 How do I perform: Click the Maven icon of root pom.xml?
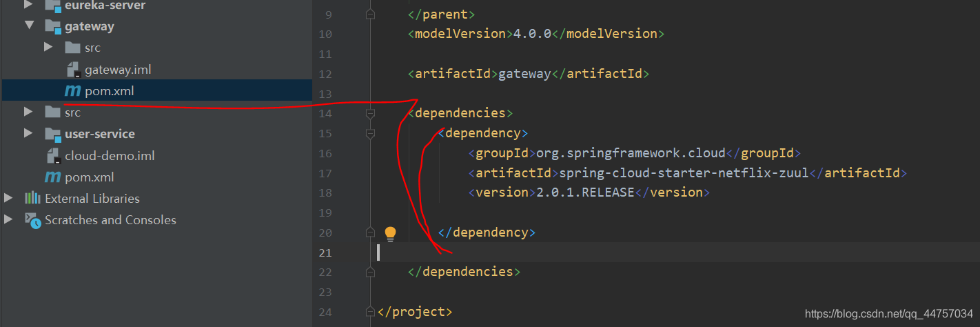(52, 177)
